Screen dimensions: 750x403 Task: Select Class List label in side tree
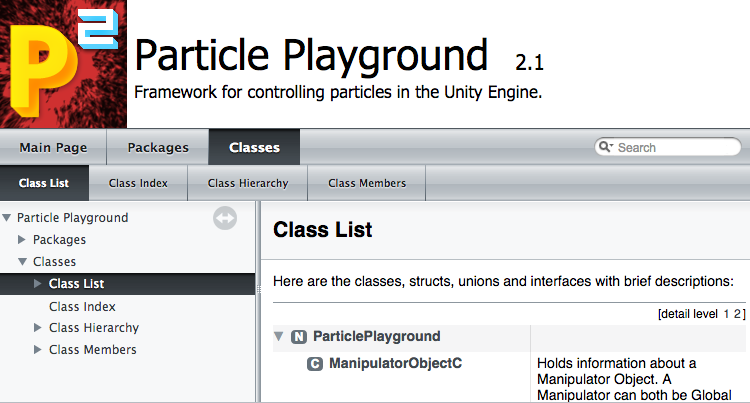click(77, 283)
